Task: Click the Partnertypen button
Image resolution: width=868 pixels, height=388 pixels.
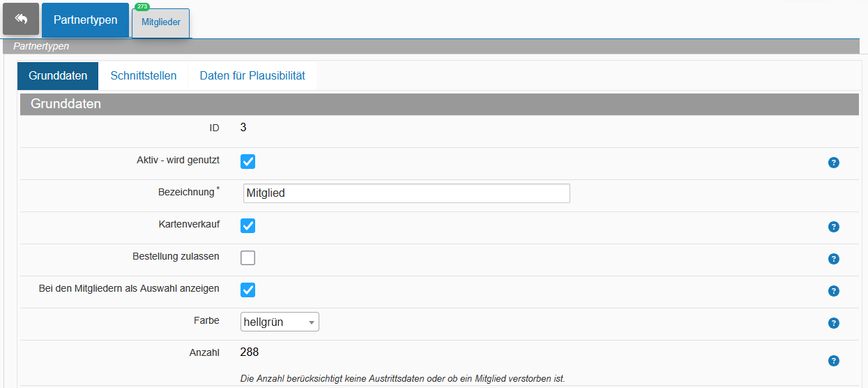Action: click(x=85, y=20)
